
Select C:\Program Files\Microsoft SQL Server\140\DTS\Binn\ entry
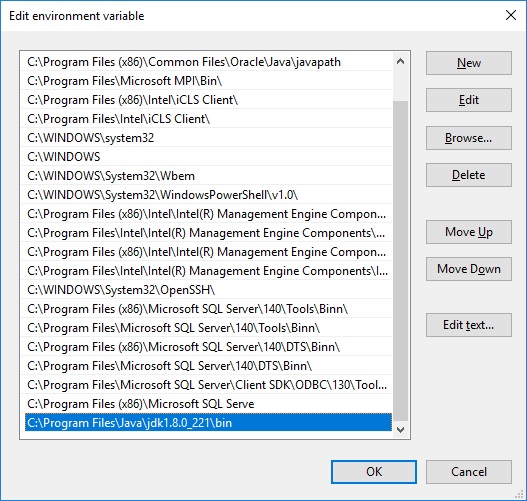tap(207, 366)
